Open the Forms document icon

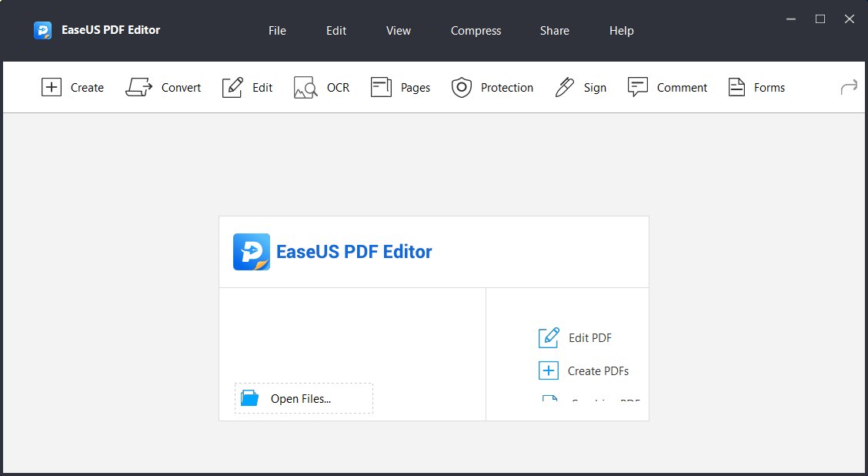(737, 88)
